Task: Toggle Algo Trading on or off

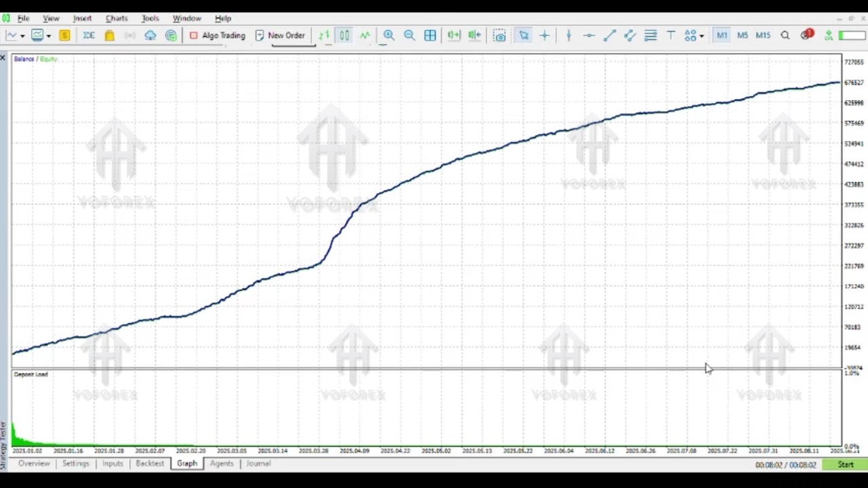Action: (217, 35)
